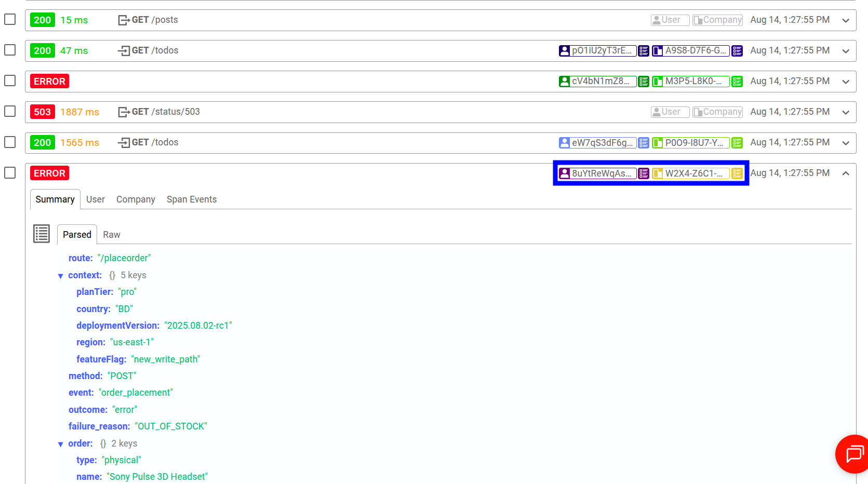Expand the 47 ms GET /todos row chevron

click(x=846, y=50)
